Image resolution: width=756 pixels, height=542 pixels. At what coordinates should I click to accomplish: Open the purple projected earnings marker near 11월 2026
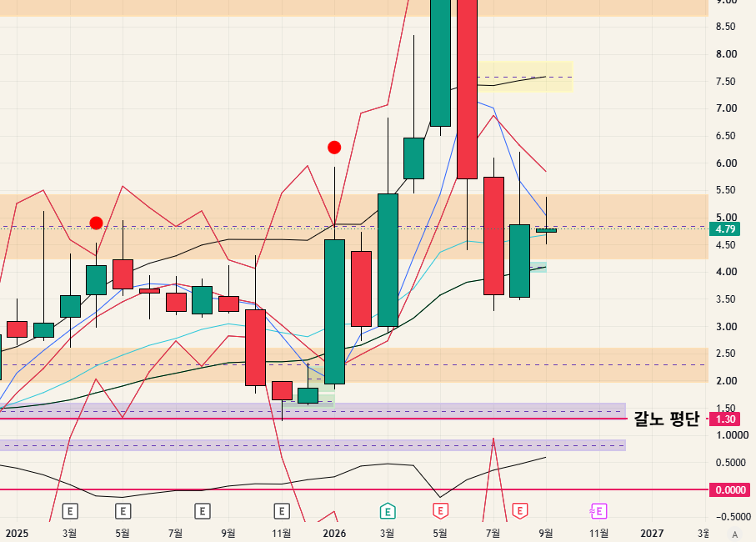tap(598, 511)
